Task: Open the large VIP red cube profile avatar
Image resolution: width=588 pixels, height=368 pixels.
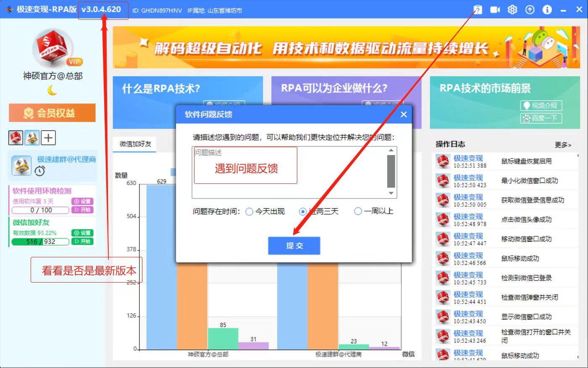Action: 53,48
